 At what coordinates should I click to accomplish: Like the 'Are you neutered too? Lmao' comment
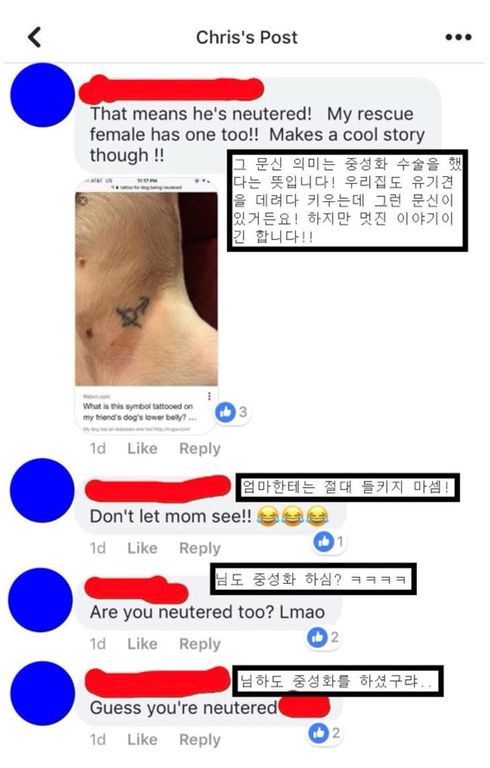[142, 644]
